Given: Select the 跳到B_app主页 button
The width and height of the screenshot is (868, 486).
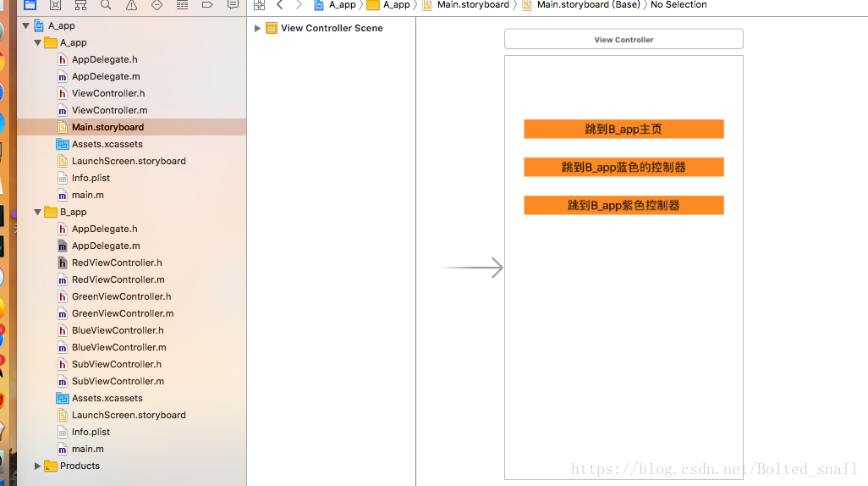Looking at the screenshot, I should (x=624, y=129).
